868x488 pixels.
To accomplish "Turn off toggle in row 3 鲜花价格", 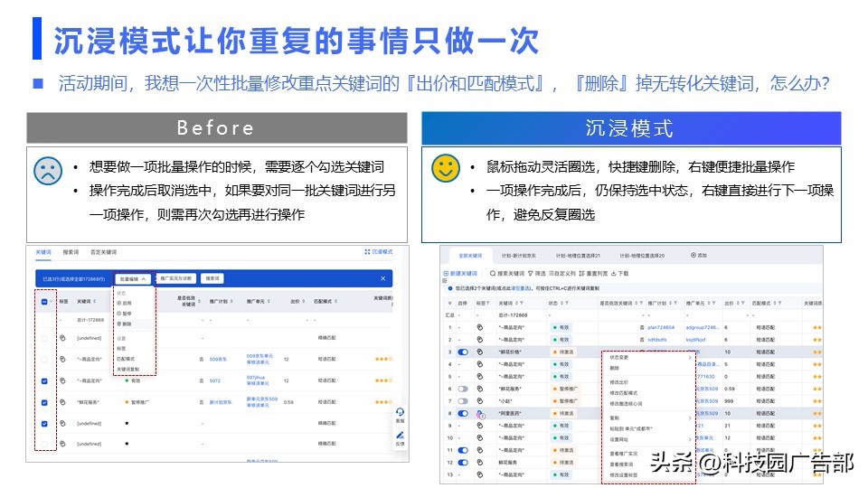I will 463,352.
